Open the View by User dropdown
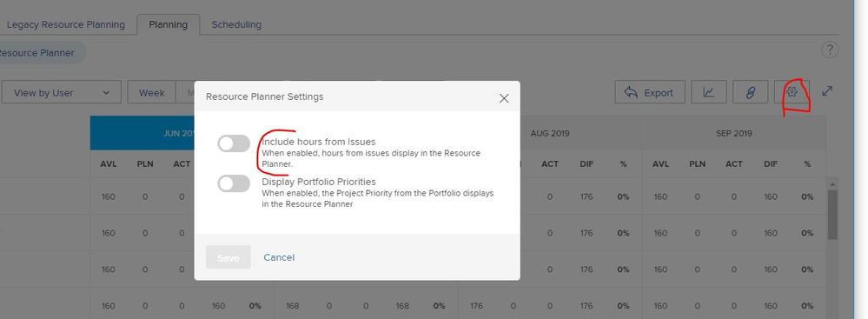The width and height of the screenshot is (868, 319). point(61,92)
